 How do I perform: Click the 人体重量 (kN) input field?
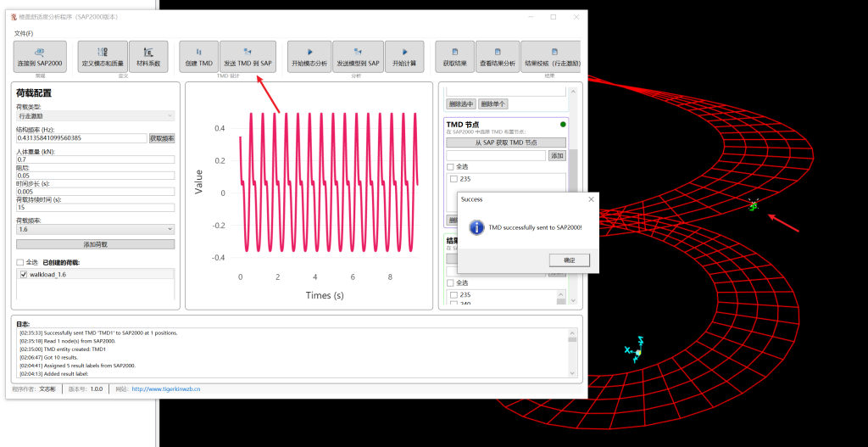(x=95, y=159)
